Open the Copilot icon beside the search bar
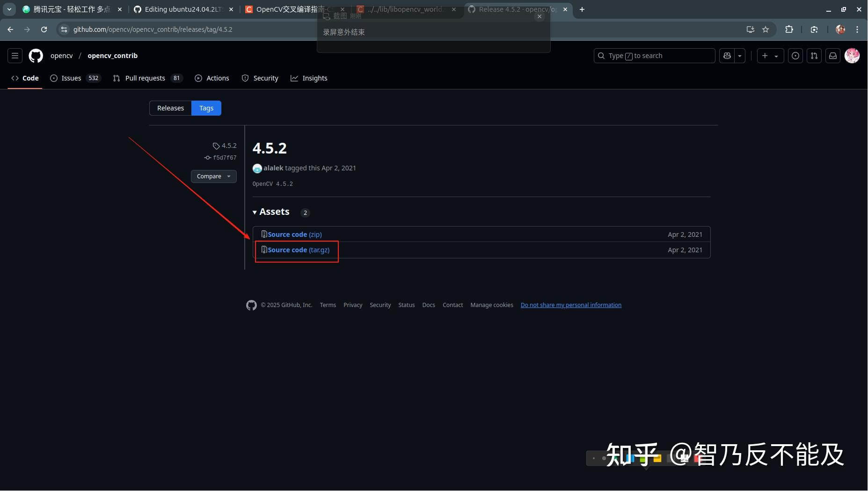 point(727,55)
